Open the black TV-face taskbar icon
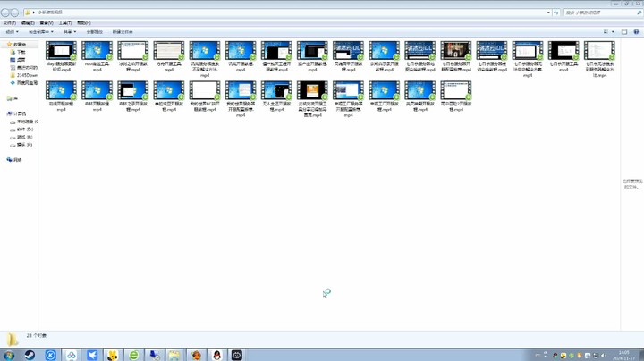The width and height of the screenshot is (644, 361). coord(237,355)
